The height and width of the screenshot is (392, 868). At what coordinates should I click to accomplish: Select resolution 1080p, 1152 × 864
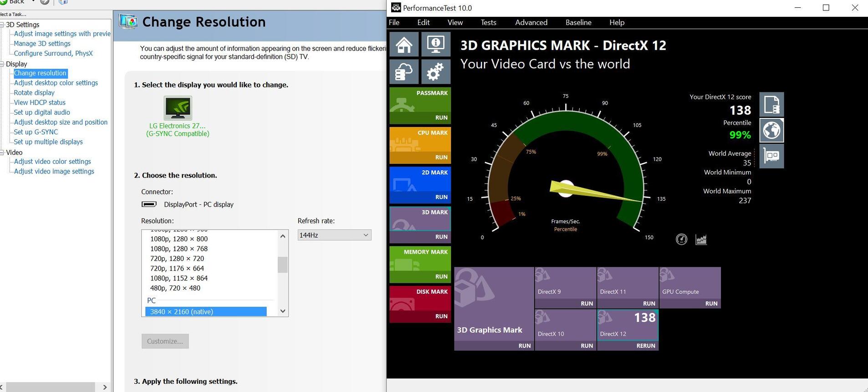tap(179, 278)
